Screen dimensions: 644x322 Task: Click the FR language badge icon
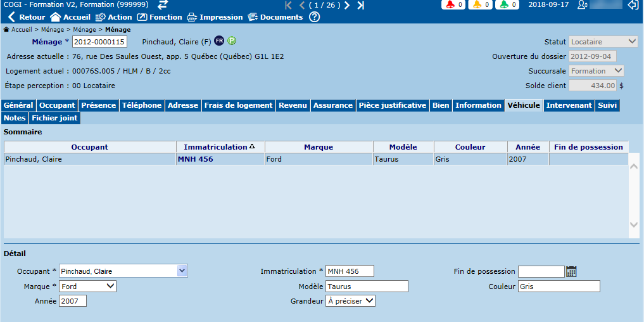pyautogui.click(x=219, y=41)
